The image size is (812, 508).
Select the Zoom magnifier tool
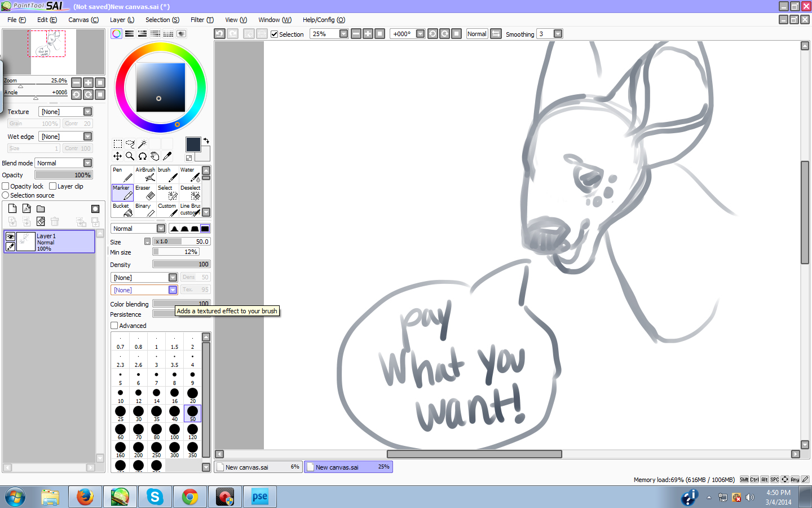coord(130,156)
